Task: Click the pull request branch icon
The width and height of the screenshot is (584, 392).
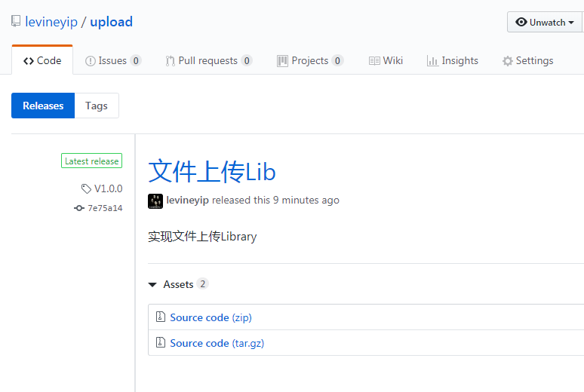Action: [x=170, y=61]
